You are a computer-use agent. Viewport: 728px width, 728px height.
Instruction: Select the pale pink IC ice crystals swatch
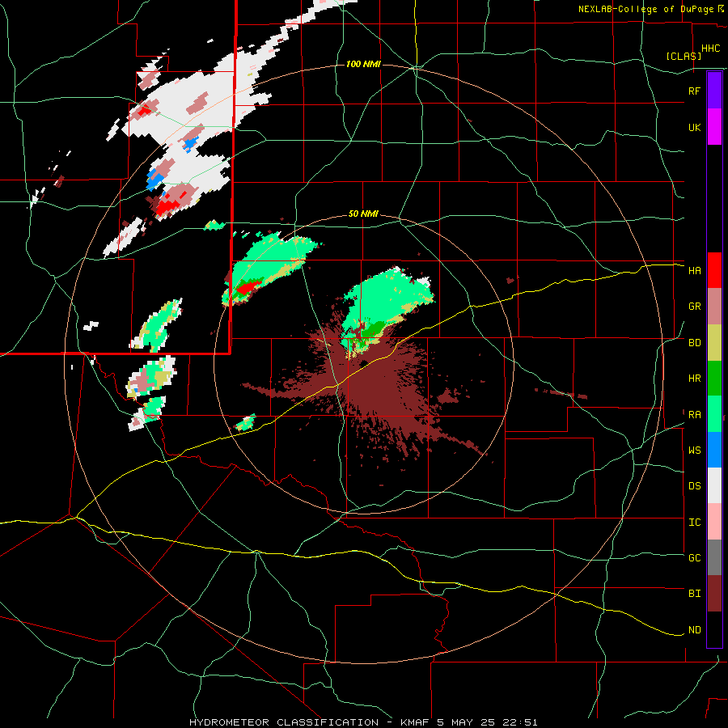coord(714,522)
